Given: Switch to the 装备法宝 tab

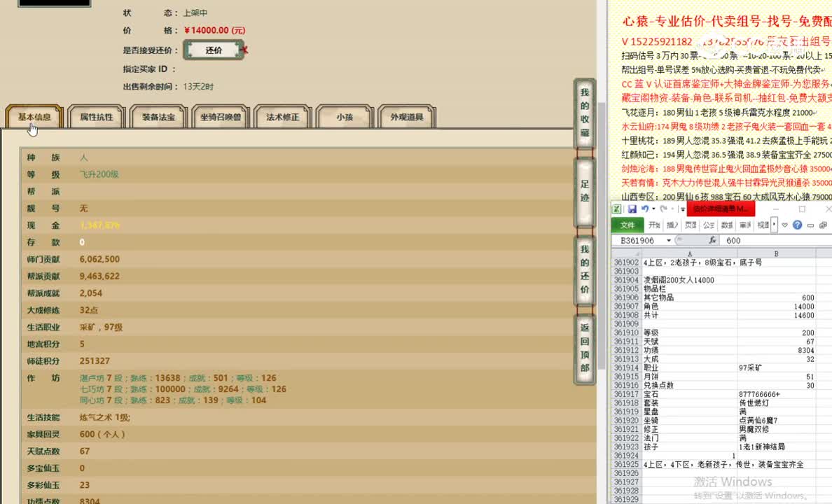Looking at the screenshot, I should click(158, 118).
